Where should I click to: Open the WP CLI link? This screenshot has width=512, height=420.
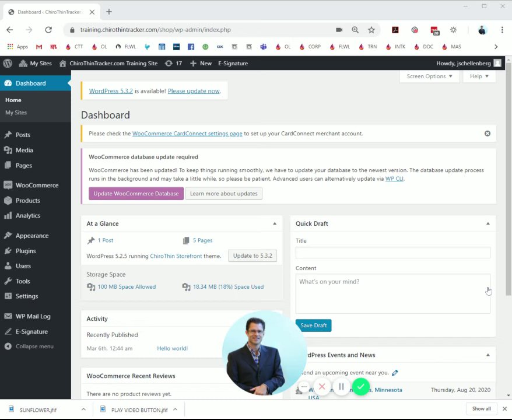pyautogui.click(x=394, y=178)
